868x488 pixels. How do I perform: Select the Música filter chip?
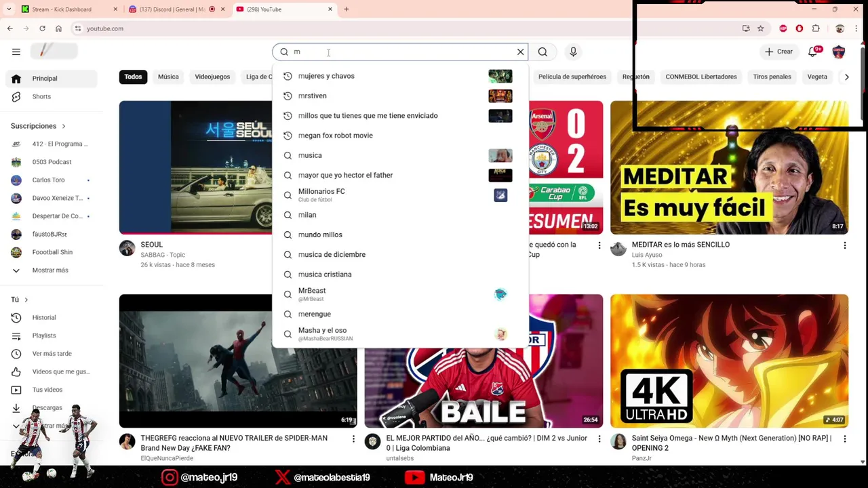(x=168, y=77)
